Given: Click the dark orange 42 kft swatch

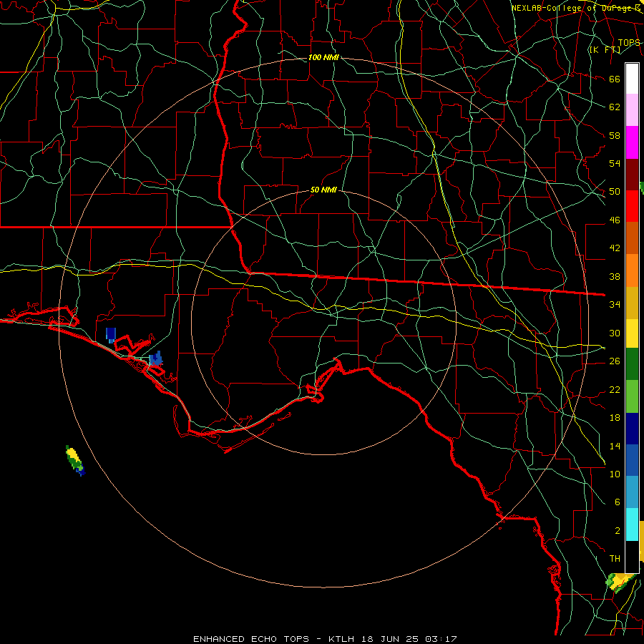Looking at the screenshot, I should pyautogui.click(x=632, y=238).
